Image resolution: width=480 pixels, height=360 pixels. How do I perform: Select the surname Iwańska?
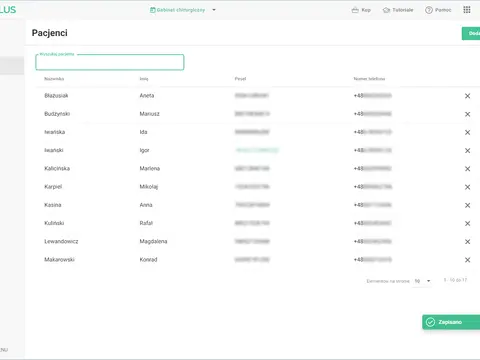[55, 132]
